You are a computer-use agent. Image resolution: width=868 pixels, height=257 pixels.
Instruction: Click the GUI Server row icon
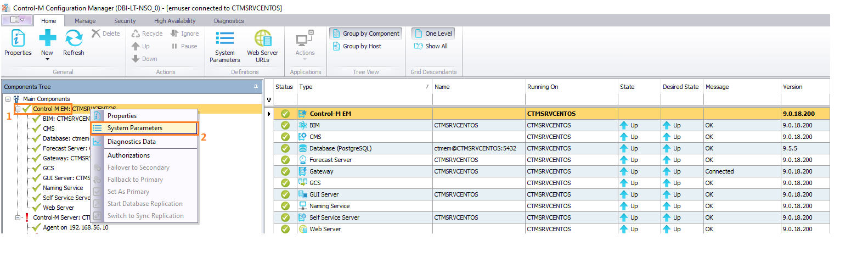(303, 194)
